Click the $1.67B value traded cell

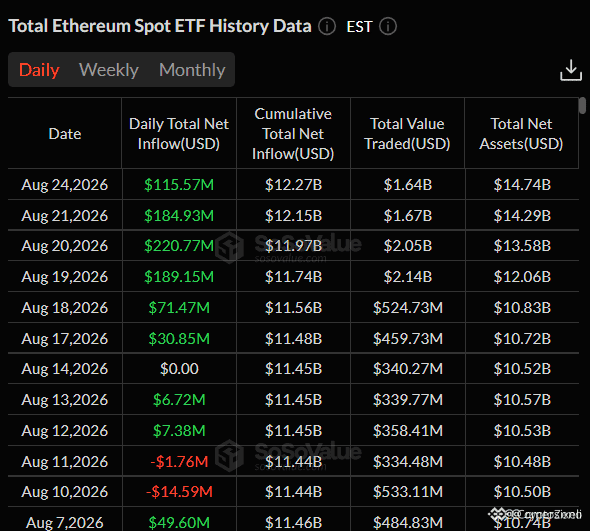click(408, 216)
